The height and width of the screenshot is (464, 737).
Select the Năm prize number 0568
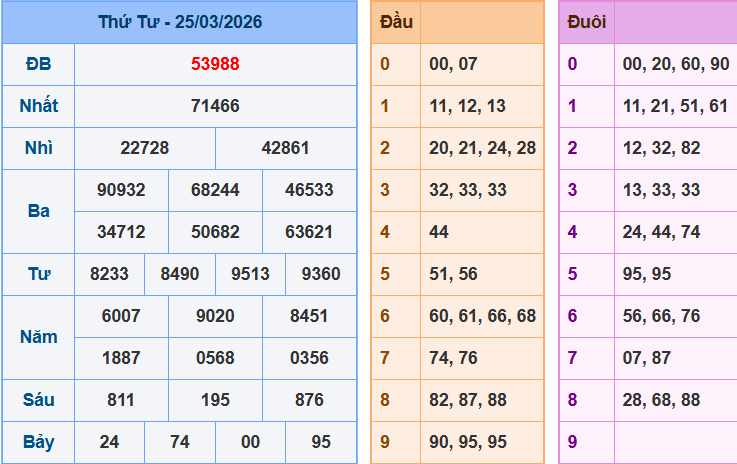215,358
